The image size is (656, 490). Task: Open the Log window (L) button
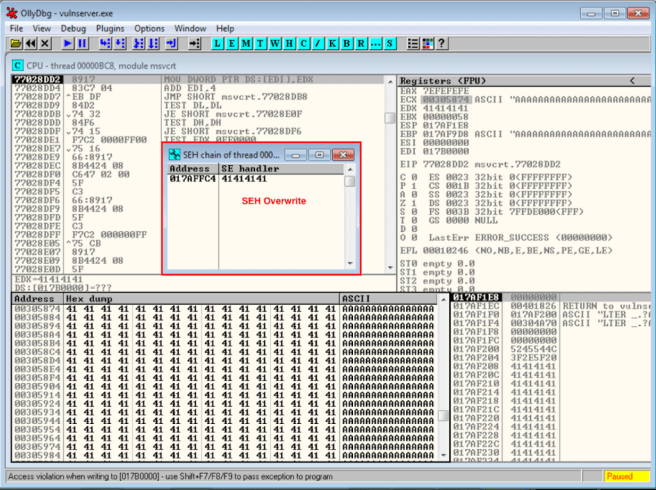coord(218,44)
